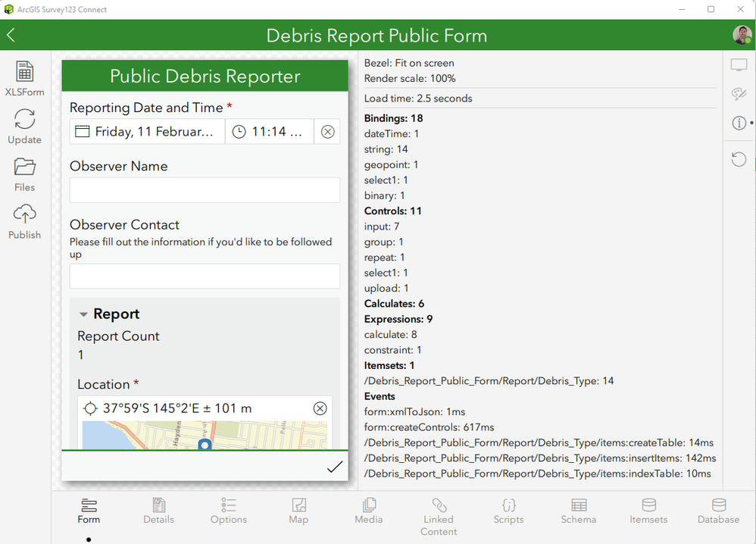Click 'form:createControls: 617ms' event line
The height and width of the screenshot is (544, 756).
coord(429,427)
